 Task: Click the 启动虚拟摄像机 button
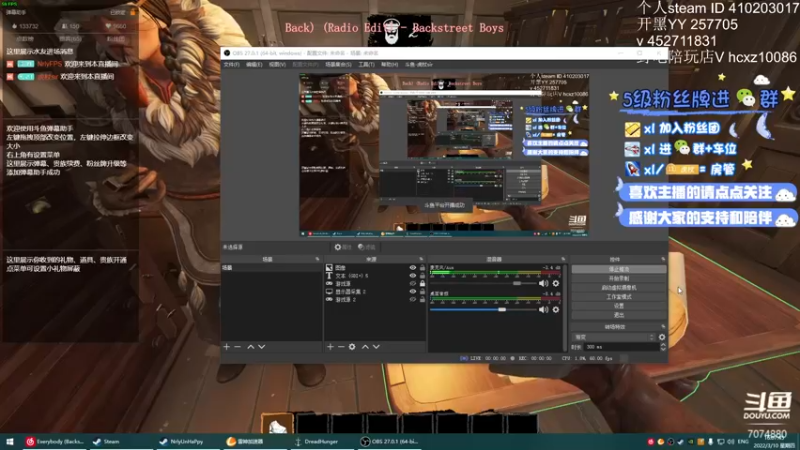(x=619, y=288)
